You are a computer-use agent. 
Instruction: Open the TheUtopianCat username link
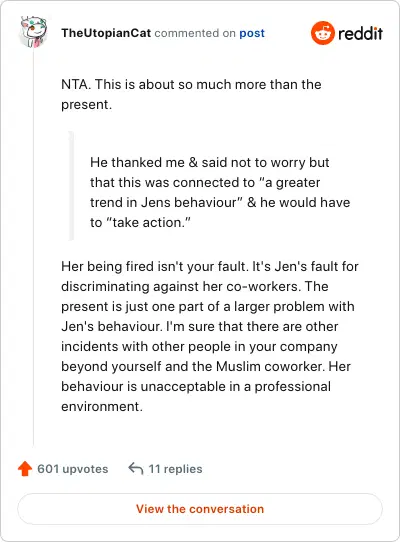point(106,33)
